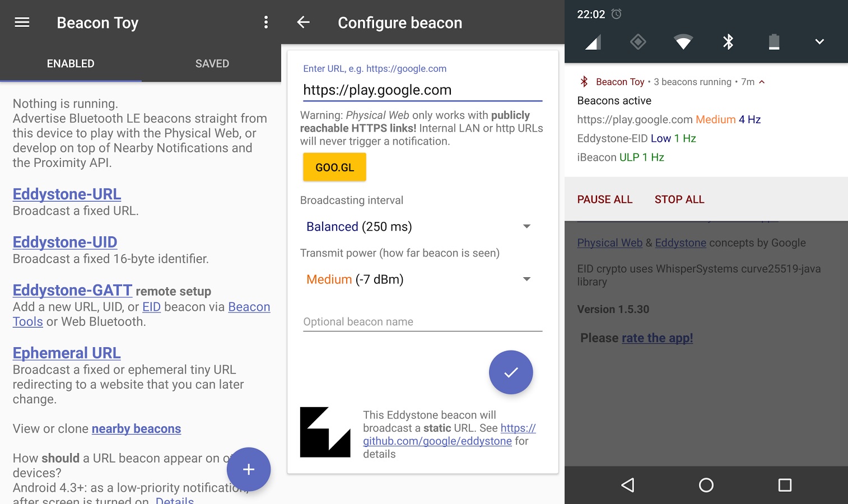Shorten the URL with the GOO.GL button
Viewport: 848px width, 504px height.
[x=334, y=166]
